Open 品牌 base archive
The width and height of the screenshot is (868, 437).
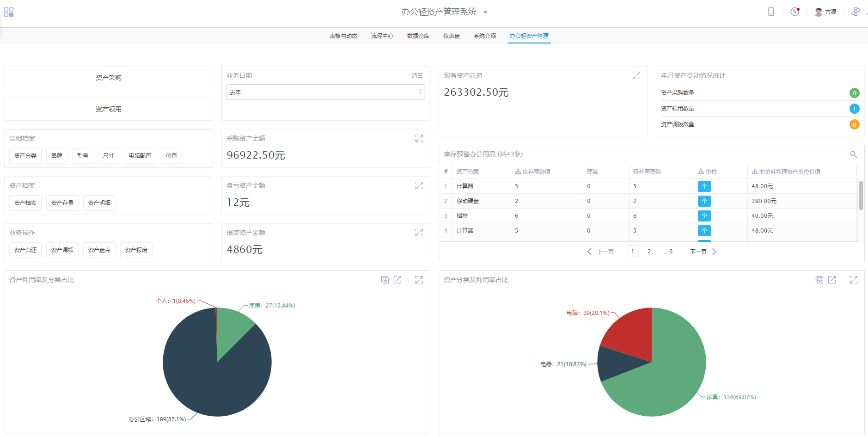coord(57,156)
